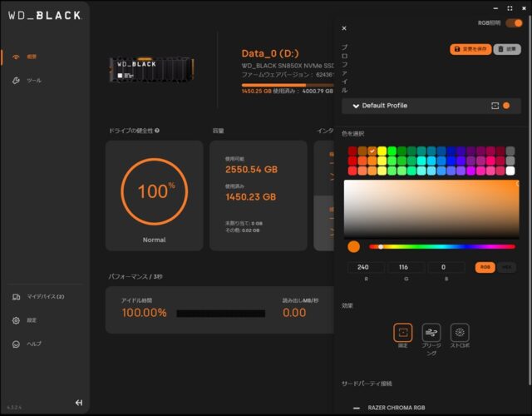Close the dashboard window
This screenshot has width=532, height=416.
click(x=524, y=8)
